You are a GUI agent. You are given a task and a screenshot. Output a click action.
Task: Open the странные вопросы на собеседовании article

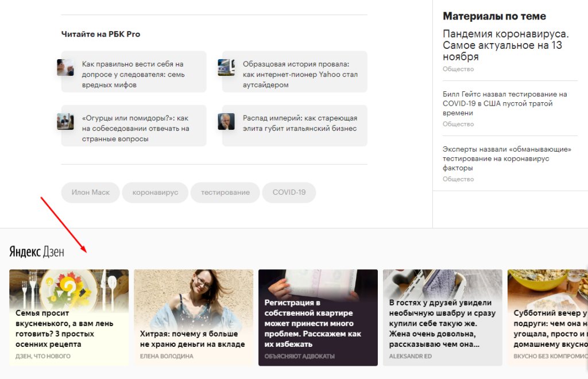click(136, 128)
